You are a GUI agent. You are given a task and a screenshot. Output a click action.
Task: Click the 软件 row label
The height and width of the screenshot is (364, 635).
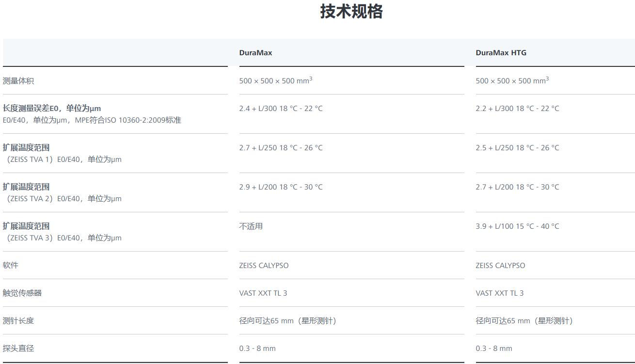tap(11, 266)
